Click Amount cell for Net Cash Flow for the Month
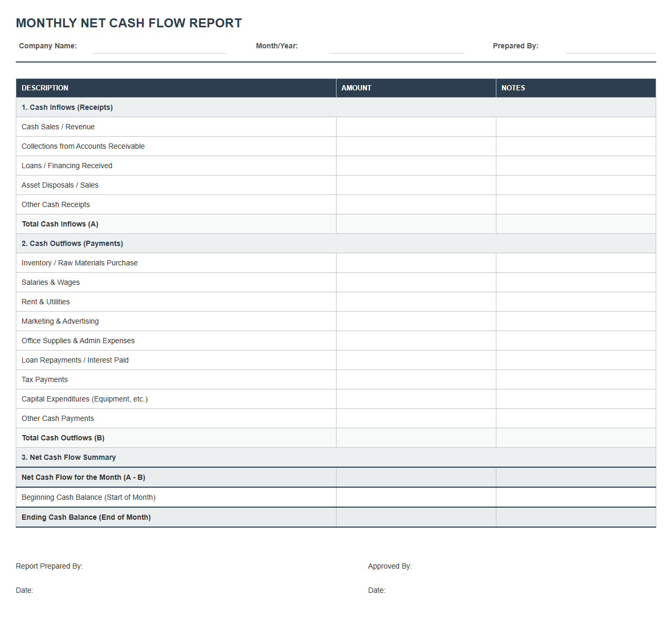The height and width of the screenshot is (618, 672). coord(416,477)
